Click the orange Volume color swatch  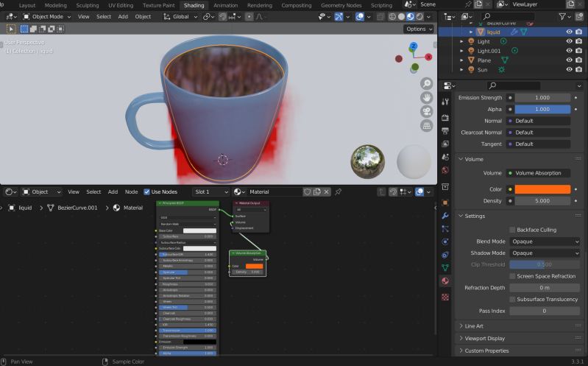tap(542, 189)
